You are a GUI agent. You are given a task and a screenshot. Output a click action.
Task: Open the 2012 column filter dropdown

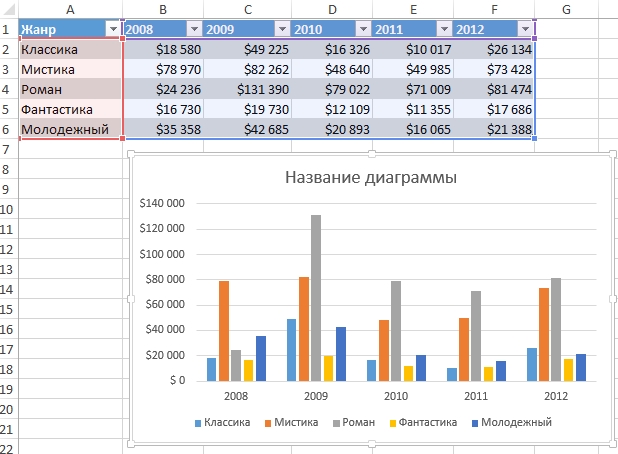point(524,30)
